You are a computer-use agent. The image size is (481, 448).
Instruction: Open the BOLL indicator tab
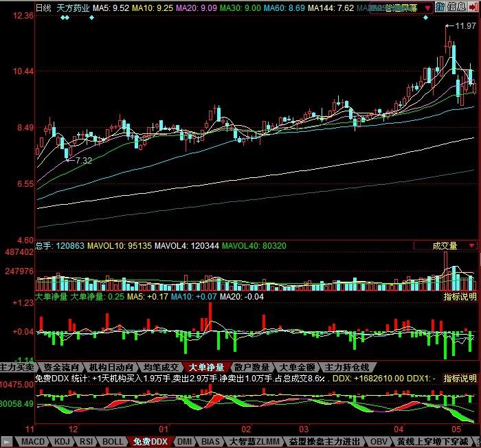[114, 441]
